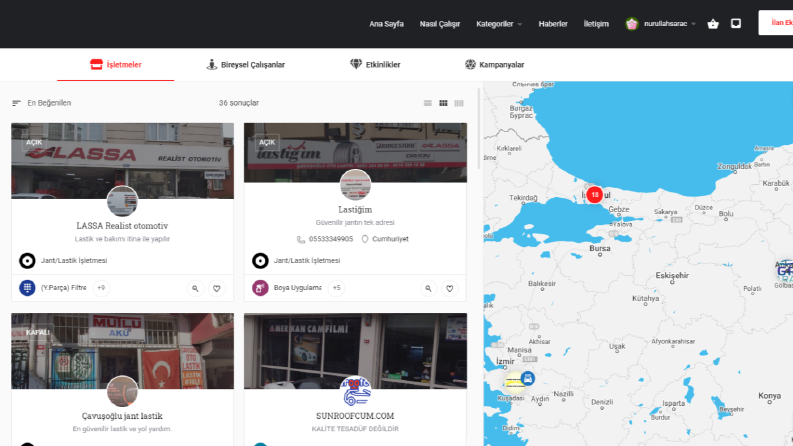This screenshot has width=793, height=446.
Task: Click the Boya Uygulama tag icon
Action: tap(260, 288)
